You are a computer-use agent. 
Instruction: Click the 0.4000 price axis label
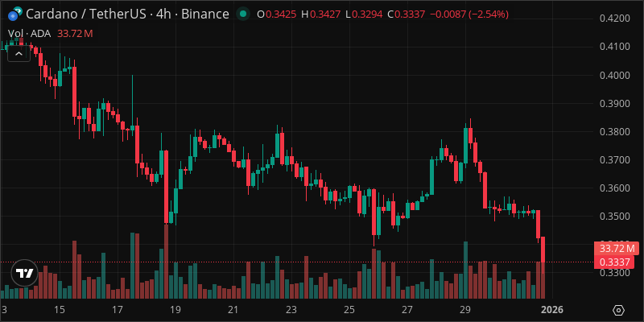coord(613,75)
